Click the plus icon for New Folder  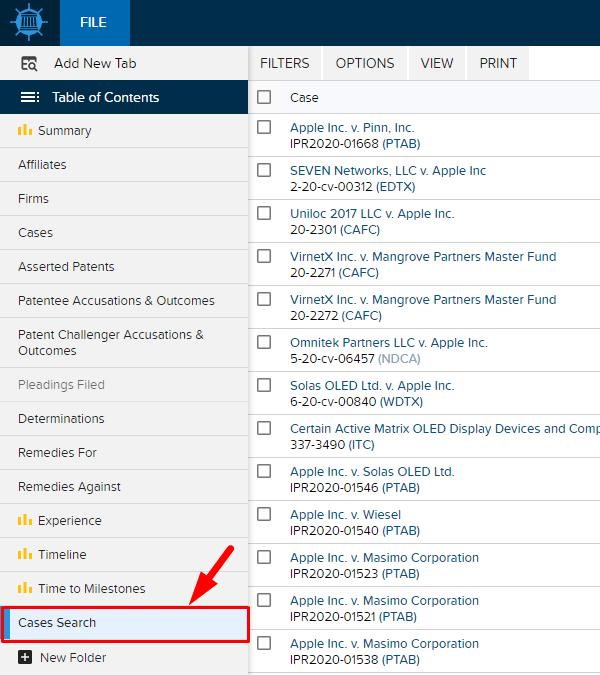click(25, 657)
